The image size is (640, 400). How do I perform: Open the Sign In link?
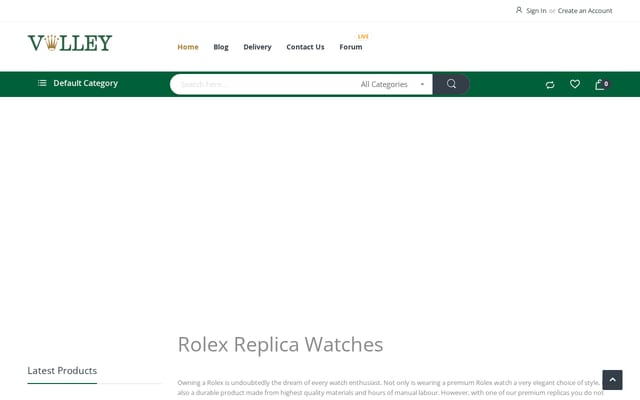536,11
